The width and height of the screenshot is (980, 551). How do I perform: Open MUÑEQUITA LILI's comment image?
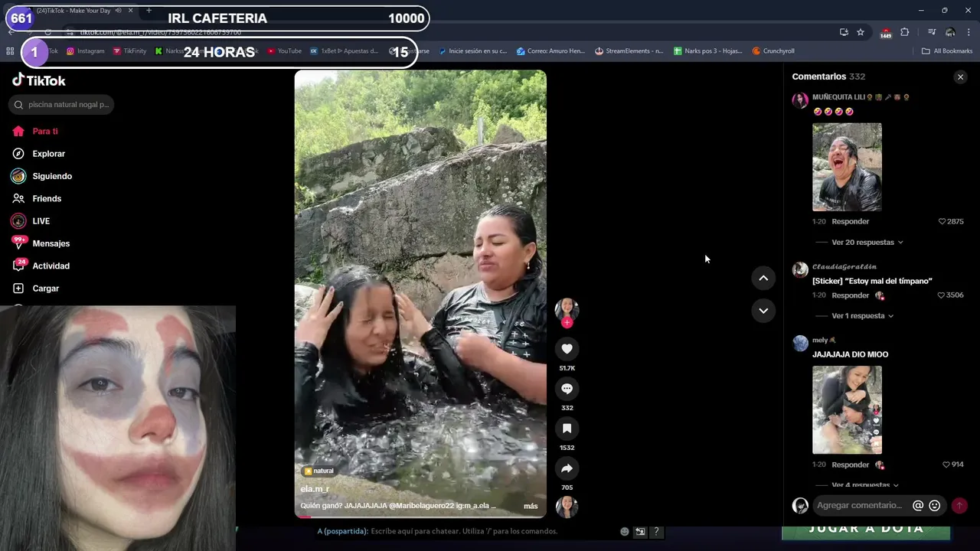pyautogui.click(x=847, y=167)
